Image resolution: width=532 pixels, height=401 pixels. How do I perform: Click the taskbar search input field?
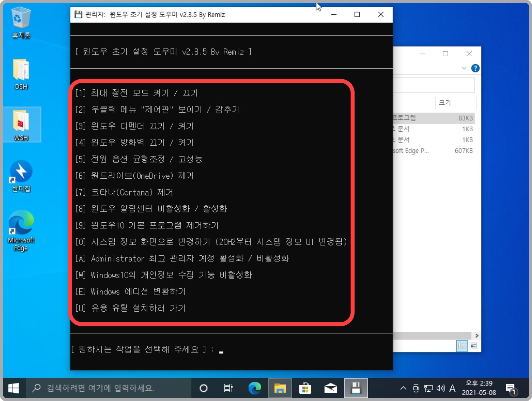pos(108,388)
